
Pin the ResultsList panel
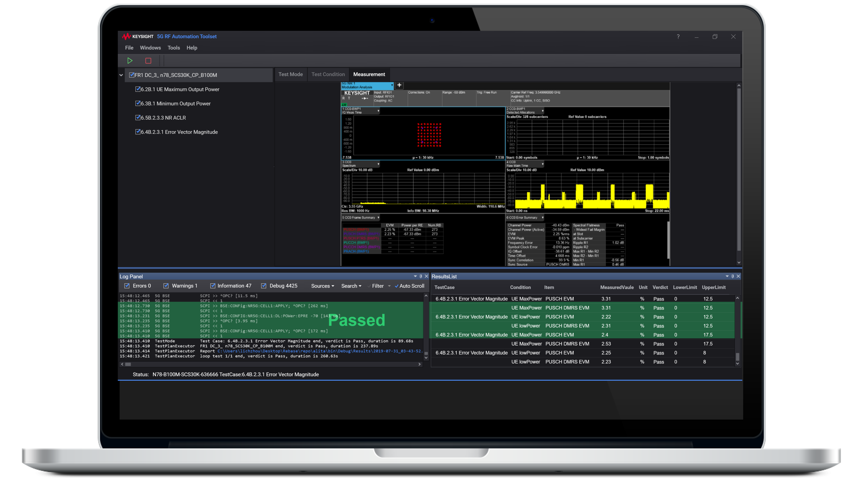click(733, 276)
